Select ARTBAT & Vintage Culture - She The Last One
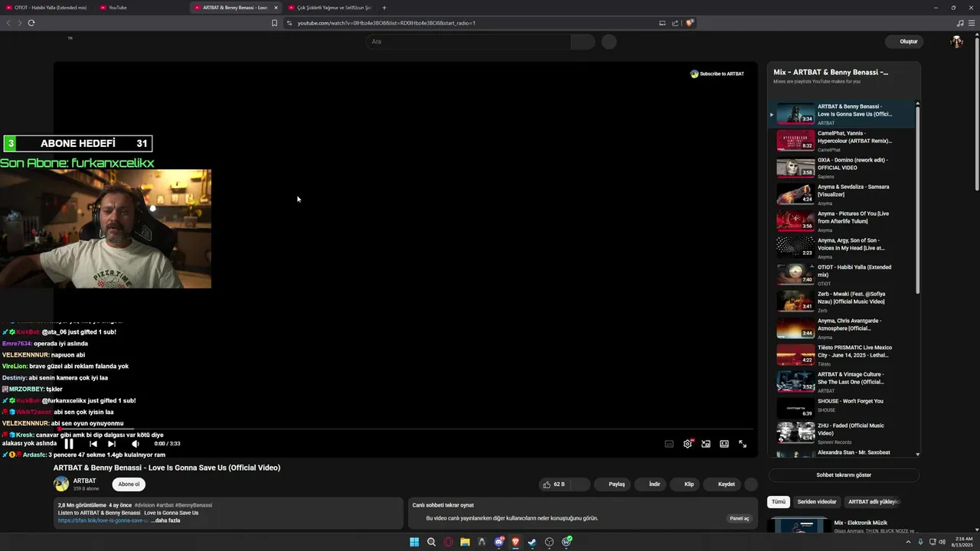 [842, 382]
